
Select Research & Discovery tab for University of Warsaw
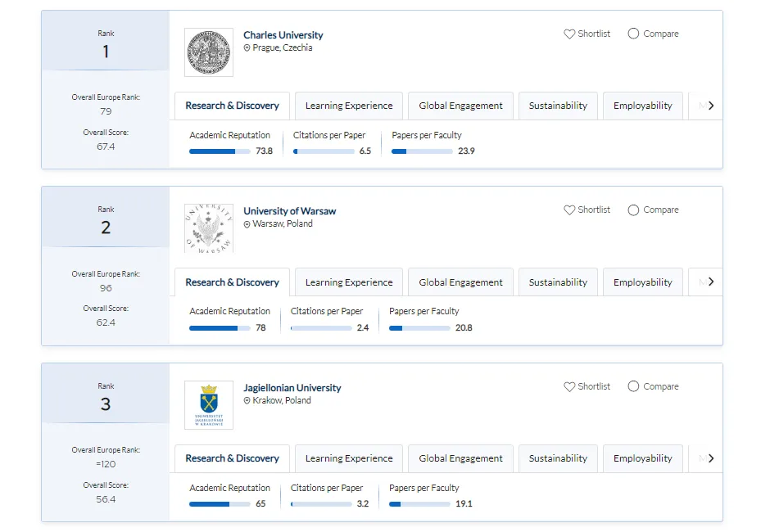232,282
